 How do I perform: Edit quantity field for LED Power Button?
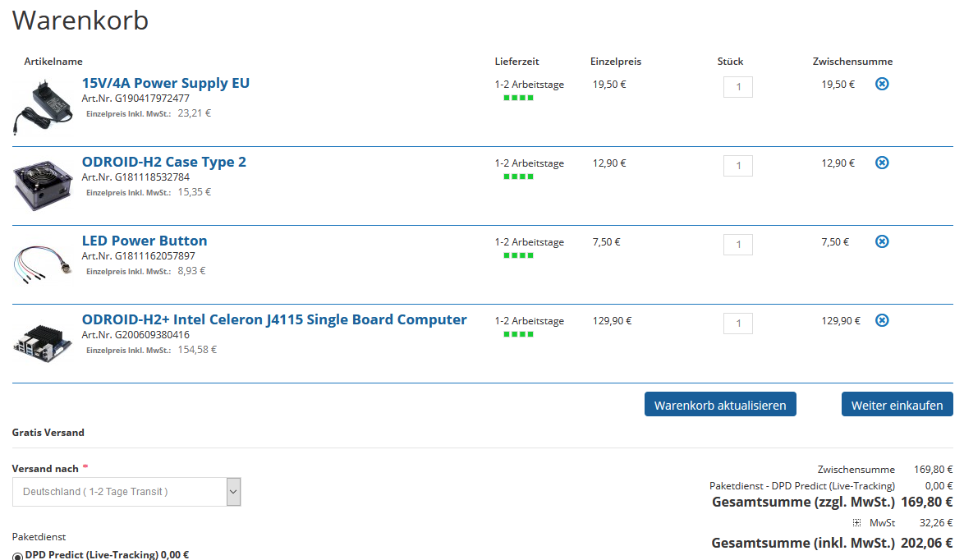pyautogui.click(x=737, y=244)
